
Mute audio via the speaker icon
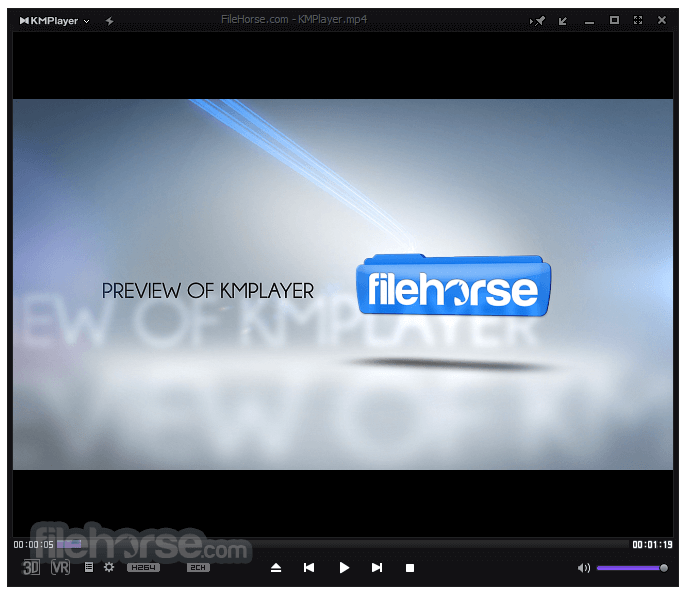(584, 568)
